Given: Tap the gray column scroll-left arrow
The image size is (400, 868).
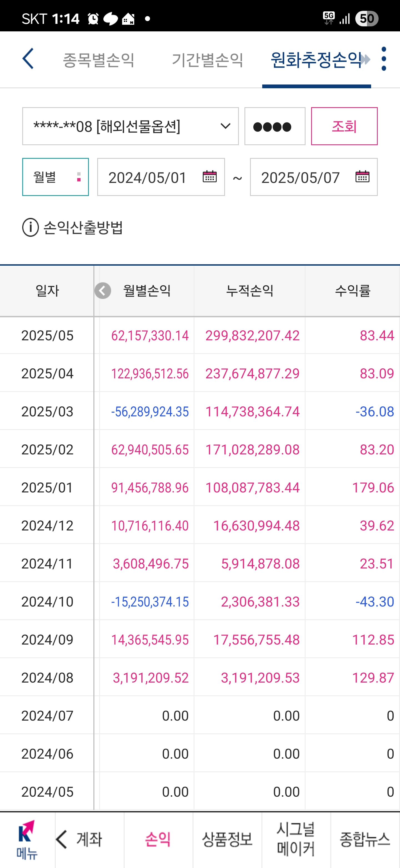Looking at the screenshot, I should (x=103, y=290).
